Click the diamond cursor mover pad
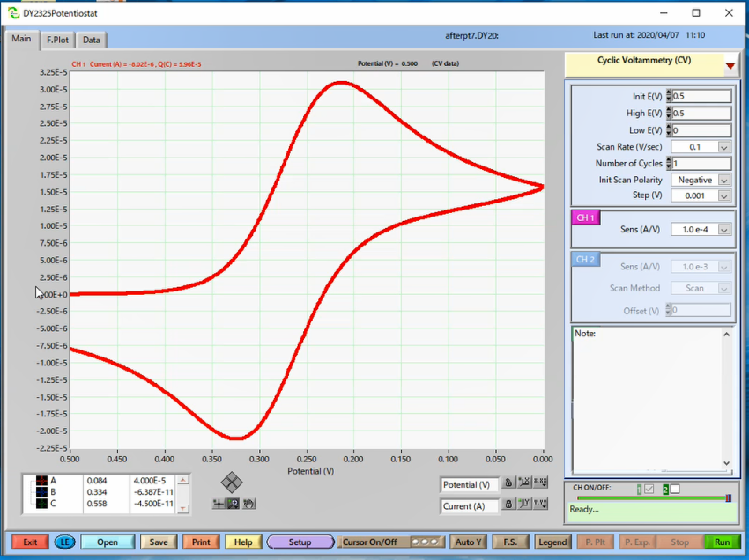The width and height of the screenshot is (749, 560). click(232, 482)
